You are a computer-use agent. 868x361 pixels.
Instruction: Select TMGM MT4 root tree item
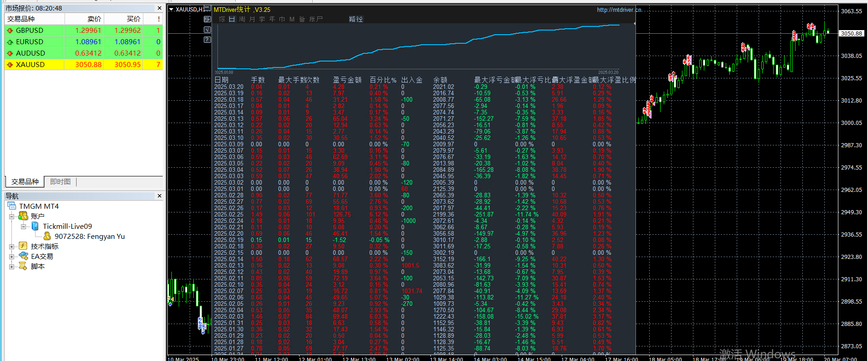click(39, 206)
